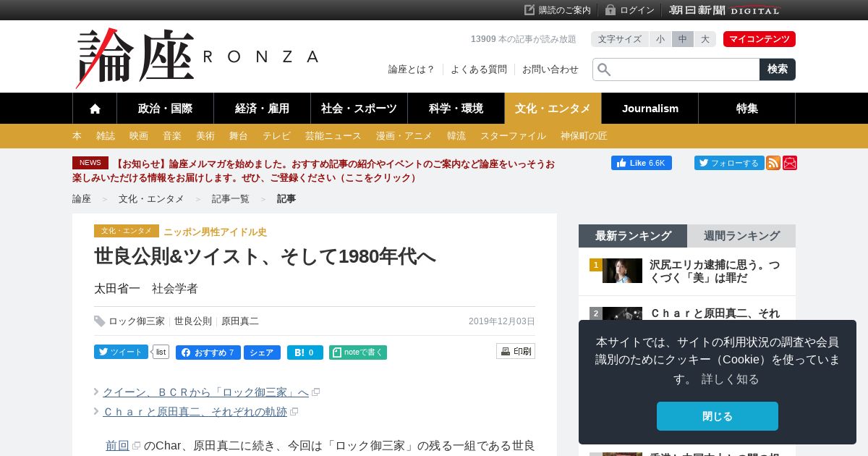Image resolution: width=868 pixels, height=456 pixels.
Task: Click the Facebook シェア button
Action: (x=262, y=352)
